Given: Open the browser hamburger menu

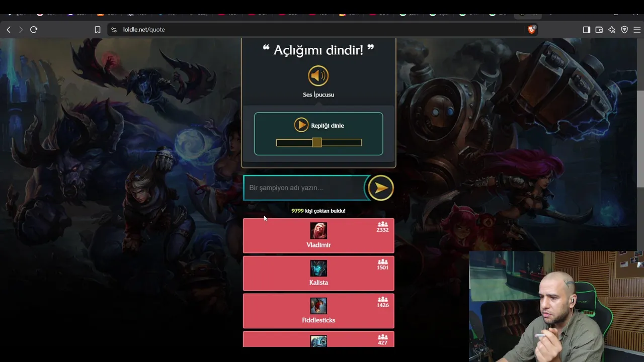Looking at the screenshot, I should pyautogui.click(x=637, y=30).
